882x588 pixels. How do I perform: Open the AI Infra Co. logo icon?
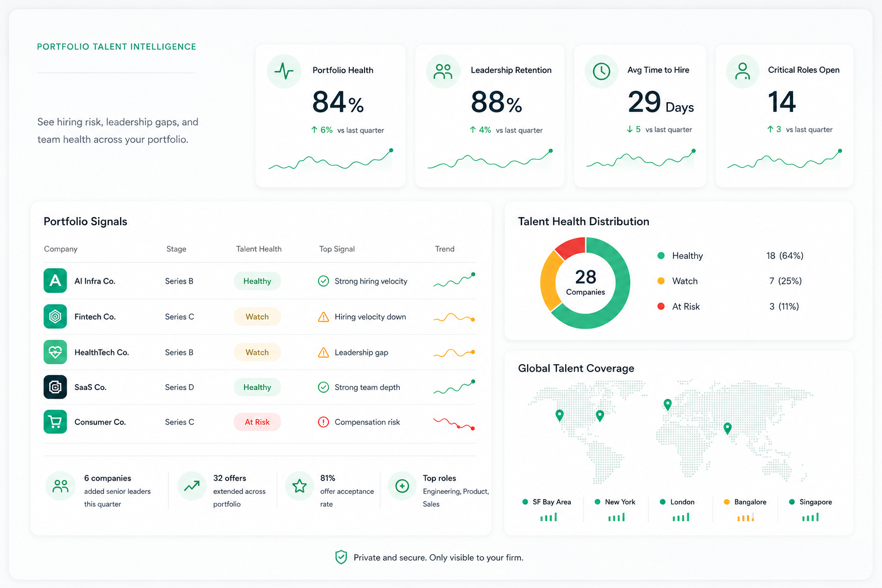point(55,281)
